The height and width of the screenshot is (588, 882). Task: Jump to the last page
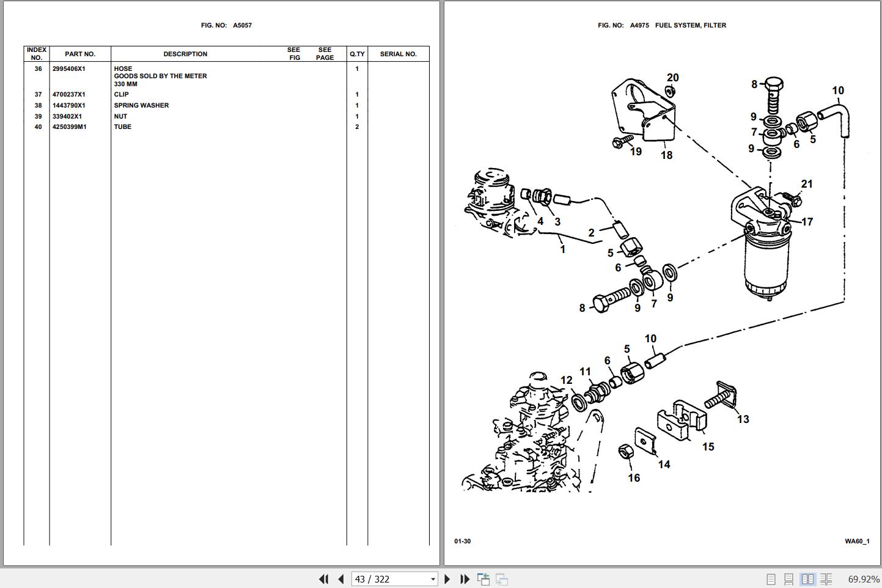465,579
